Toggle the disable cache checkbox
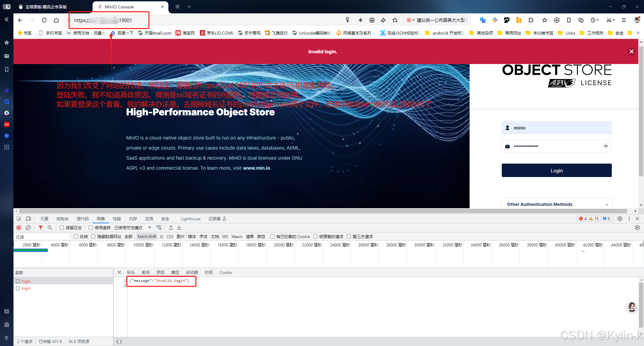The width and height of the screenshot is (644, 346). (91, 228)
